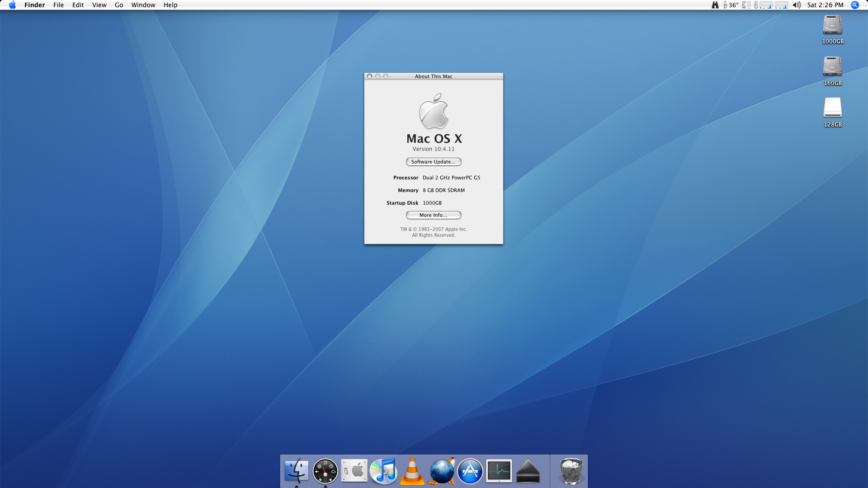The image size is (868, 488).
Task: Open the Finder menu
Action: click(34, 5)
